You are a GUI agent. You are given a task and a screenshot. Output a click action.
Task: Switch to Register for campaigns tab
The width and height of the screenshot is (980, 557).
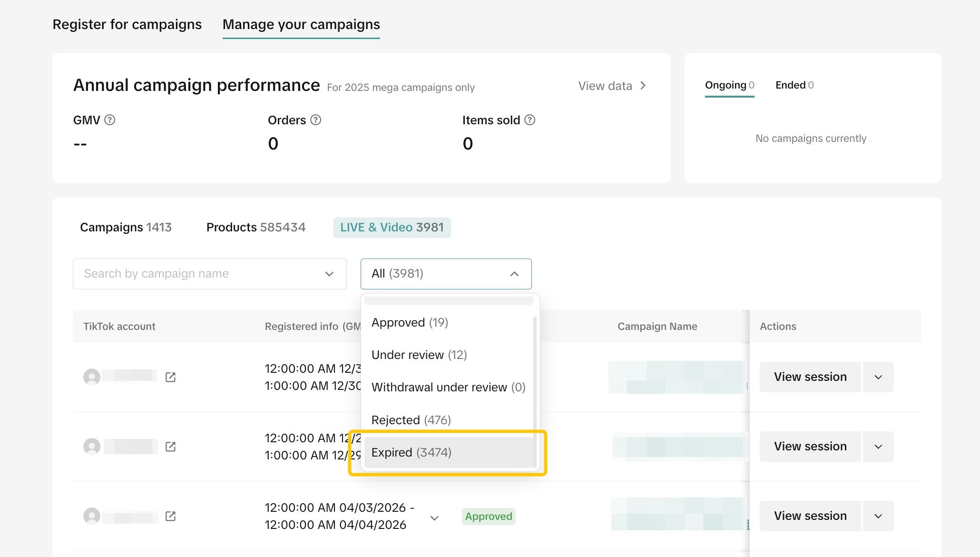tap(127, 24)
